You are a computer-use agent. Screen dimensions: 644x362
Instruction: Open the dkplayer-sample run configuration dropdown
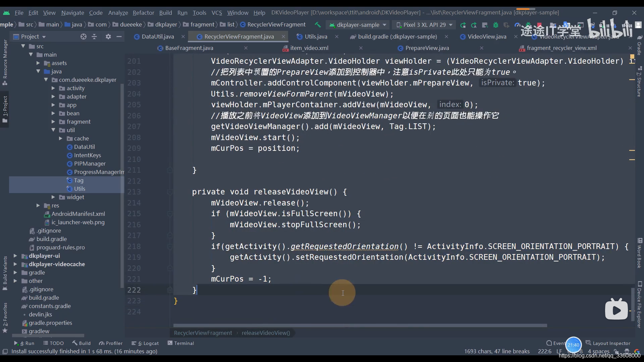point(358,25)
